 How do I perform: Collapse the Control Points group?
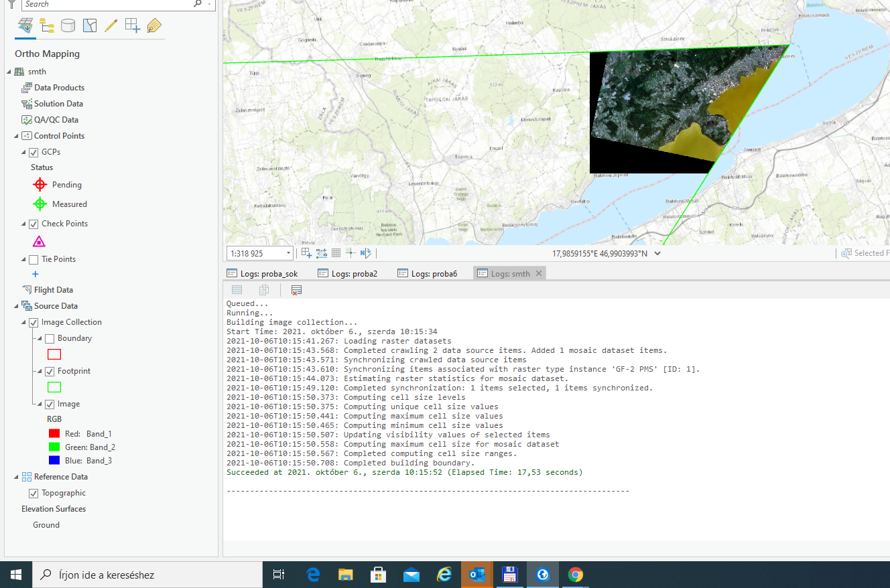tap(16, 136)
